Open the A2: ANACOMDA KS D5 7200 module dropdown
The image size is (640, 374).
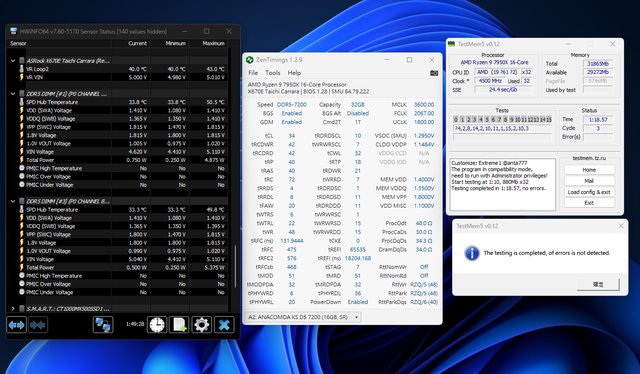pos(302,317)
